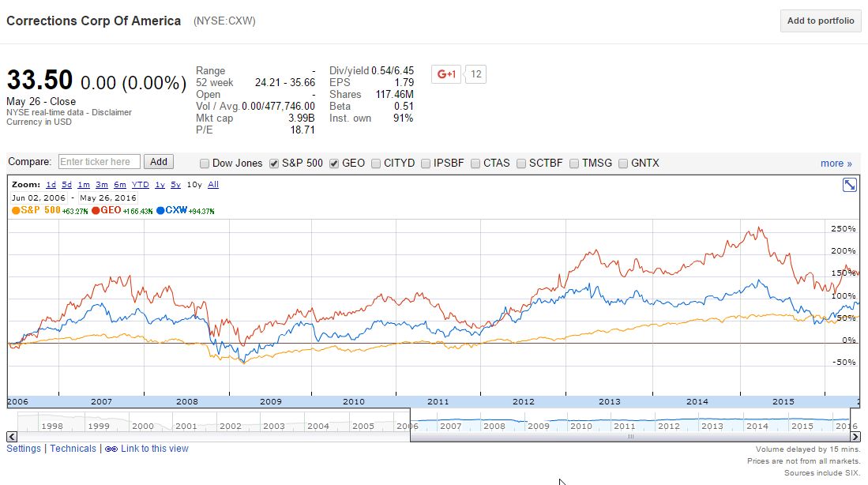Set chart zoom to 5d
Viewport: 868px width, 485px height.
(x=67, y=185)
